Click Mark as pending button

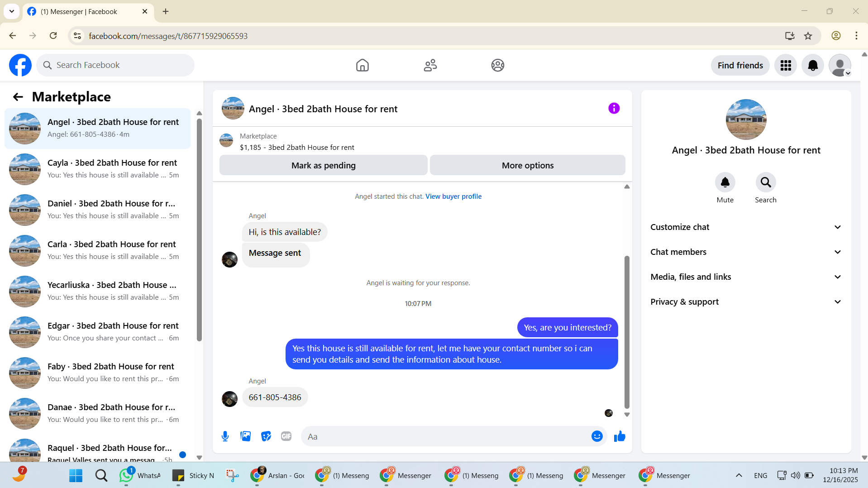click(324, 165)
